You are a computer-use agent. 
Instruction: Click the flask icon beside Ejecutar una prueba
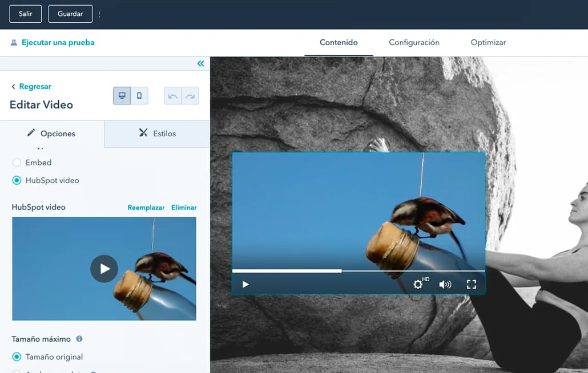[14, 42]
